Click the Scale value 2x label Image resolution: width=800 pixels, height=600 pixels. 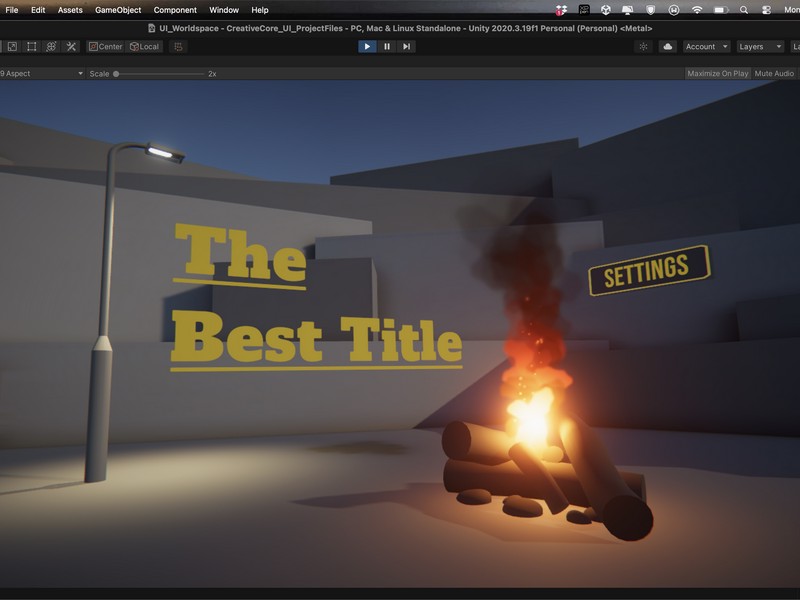tap(212, 73)
